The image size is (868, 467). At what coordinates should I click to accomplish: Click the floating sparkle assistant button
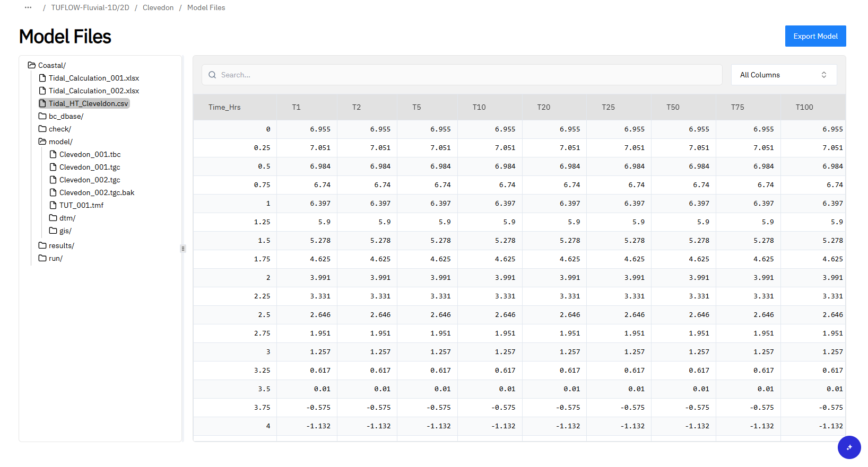849,447
